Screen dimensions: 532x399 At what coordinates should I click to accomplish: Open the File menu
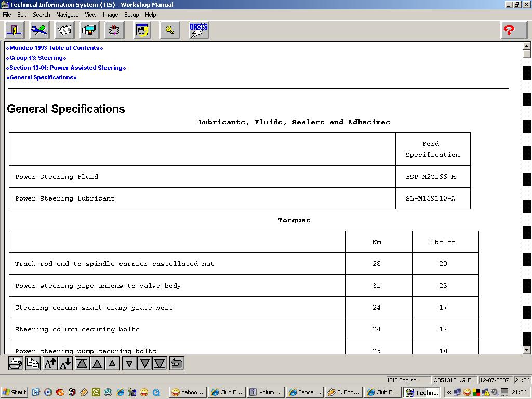(7, 15)
